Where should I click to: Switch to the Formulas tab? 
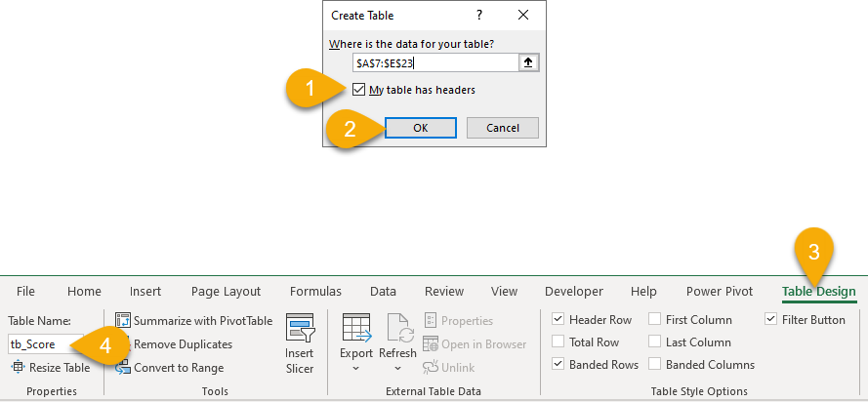point(315,291)
